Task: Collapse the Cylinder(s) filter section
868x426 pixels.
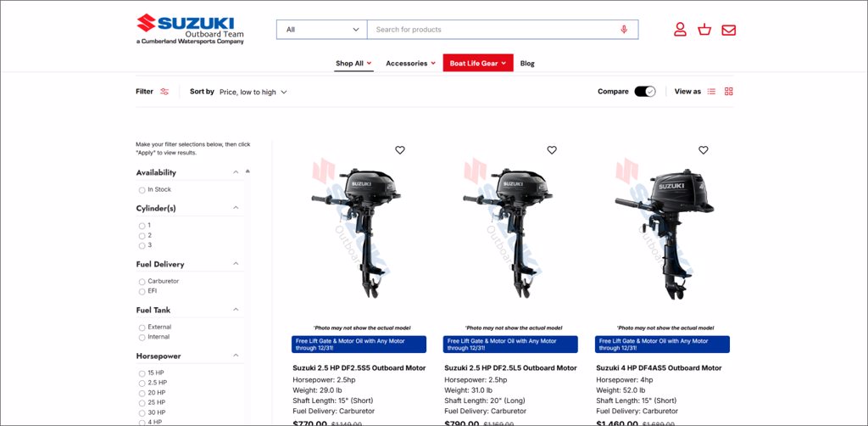Action: coord(236,208)
